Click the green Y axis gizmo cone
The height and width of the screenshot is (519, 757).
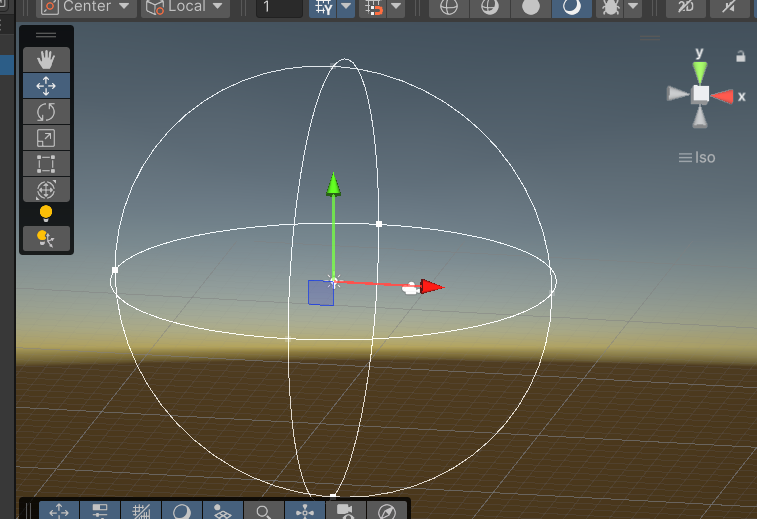click(700, 71)
